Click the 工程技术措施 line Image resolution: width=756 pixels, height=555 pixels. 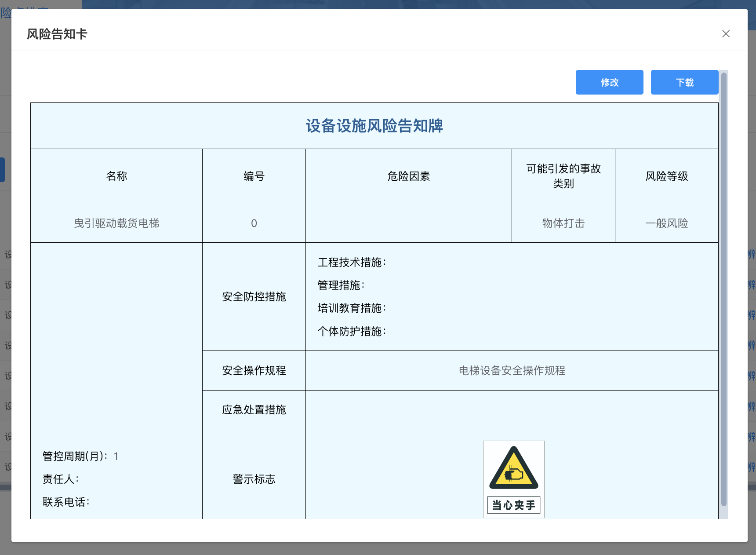coord(352,263)
